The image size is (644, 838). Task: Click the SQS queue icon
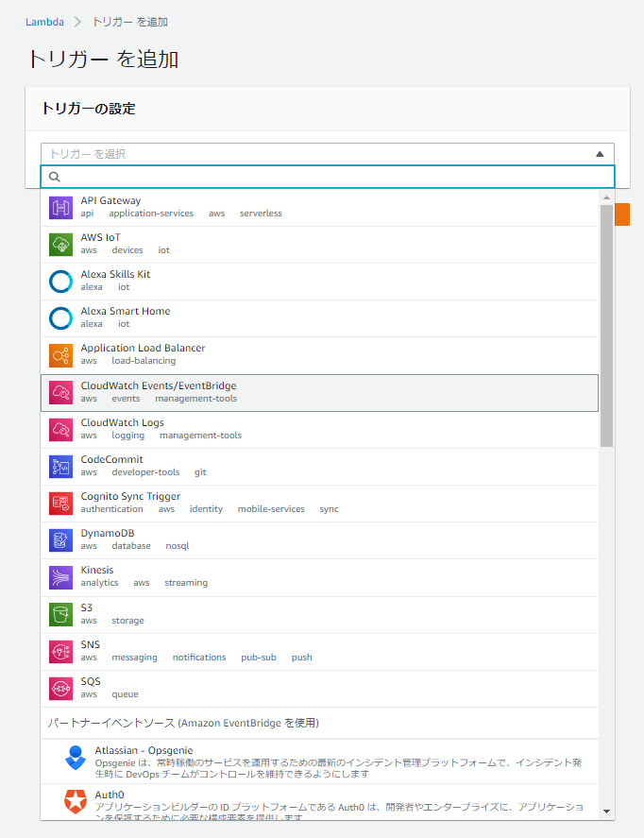60,689
